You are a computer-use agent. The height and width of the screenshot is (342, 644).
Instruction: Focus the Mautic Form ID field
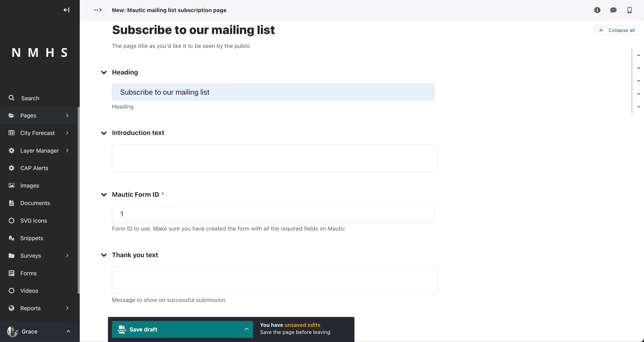tap(273, 214)
